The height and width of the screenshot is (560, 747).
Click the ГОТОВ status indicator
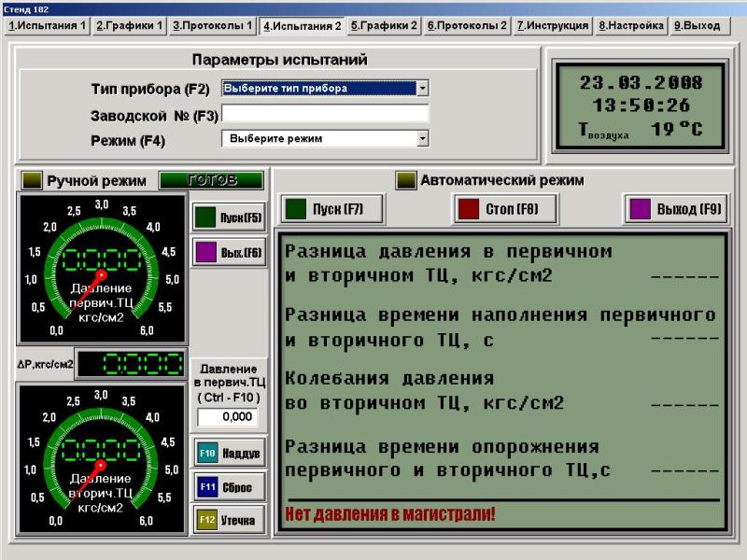pos(211,180)
